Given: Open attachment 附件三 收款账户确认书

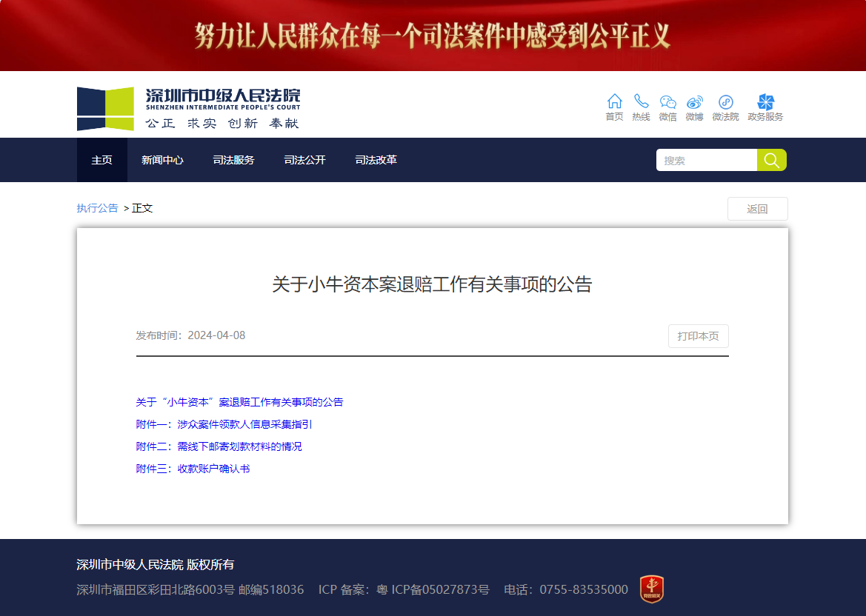Looking at the screenshot, I should point(193,469).
